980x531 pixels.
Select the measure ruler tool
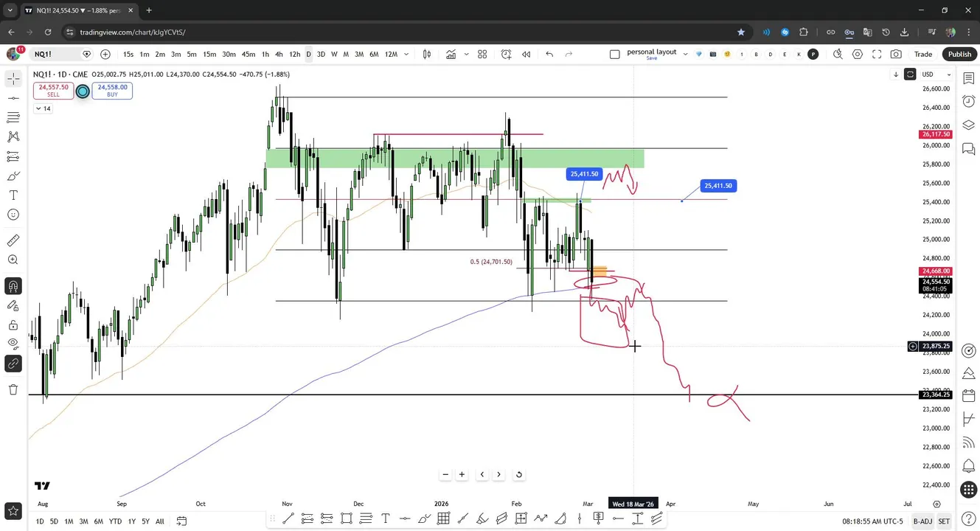13,240
